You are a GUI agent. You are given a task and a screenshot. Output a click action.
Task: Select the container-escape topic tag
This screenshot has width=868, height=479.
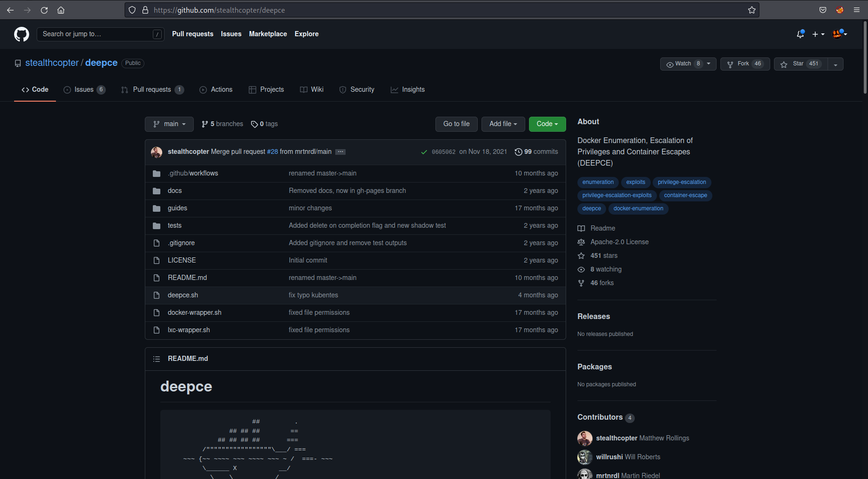(686, 195)
